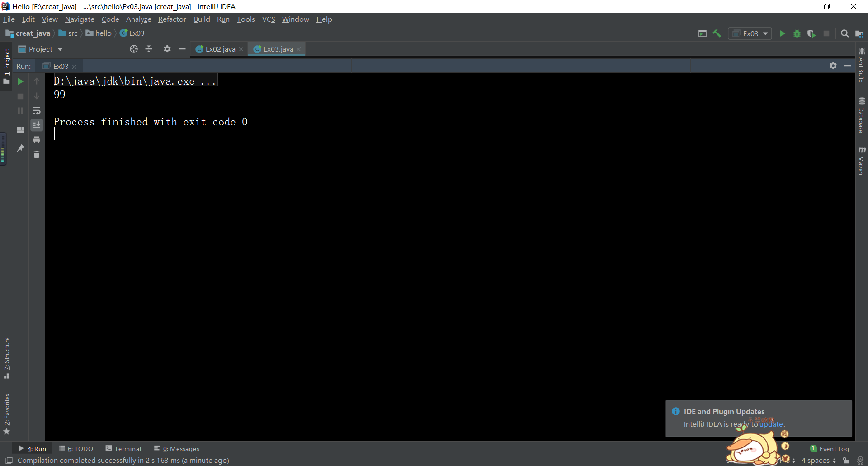
Task: Click the Debug bug icon in the toolbar
Action: (797, 33)
